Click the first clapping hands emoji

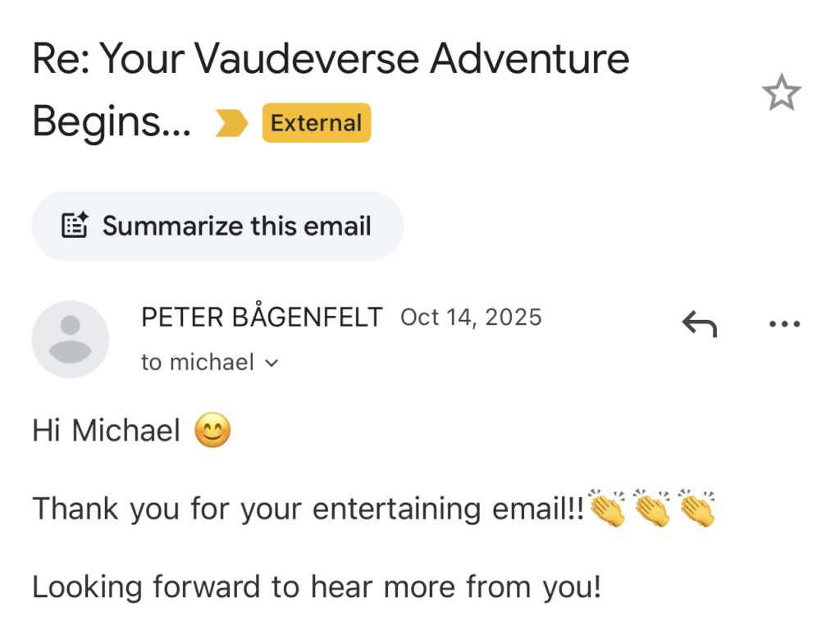coord(607,509)
